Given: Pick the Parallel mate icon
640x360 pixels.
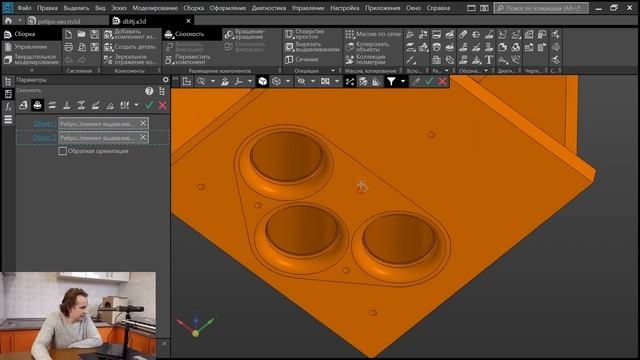Looking at the screenshot, I should tap(52, 105).
